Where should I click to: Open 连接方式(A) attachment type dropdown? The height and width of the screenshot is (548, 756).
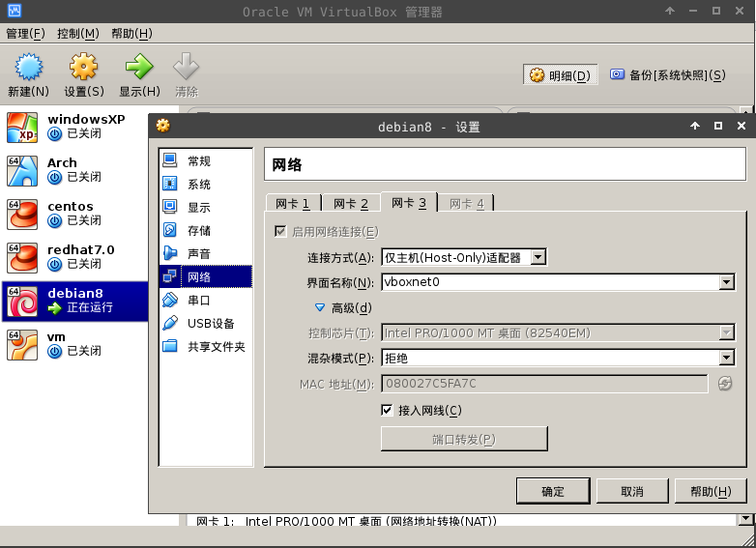point(538,257)
